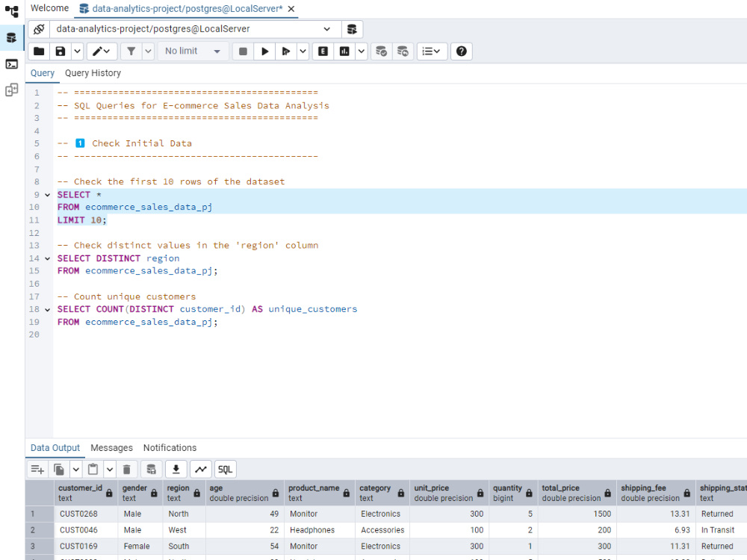Select the Accessories category cell
This screenshot has width=747, height=560.
point(382,530)
